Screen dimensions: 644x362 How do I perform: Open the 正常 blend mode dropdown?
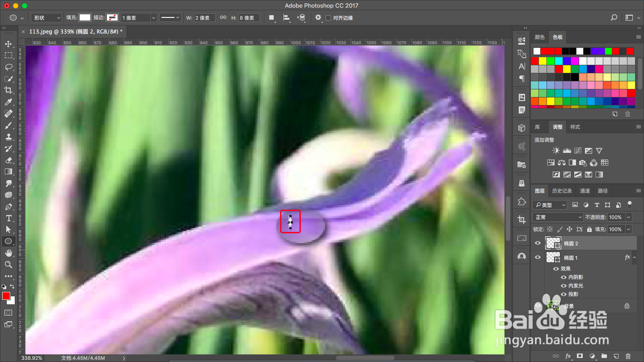click(x=558, y=217)
